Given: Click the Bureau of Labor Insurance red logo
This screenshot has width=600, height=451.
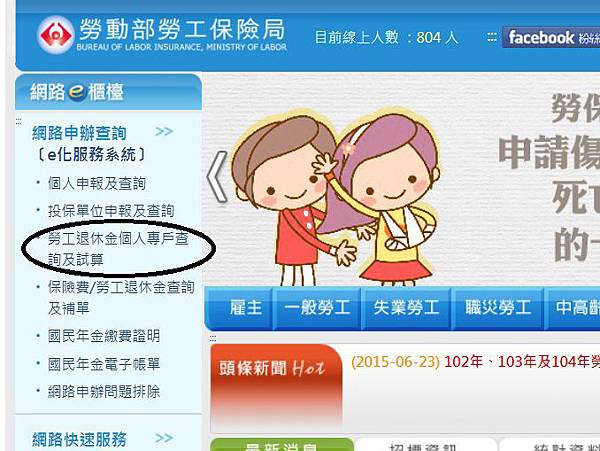Looking at the screenshot, I should 55,35.
